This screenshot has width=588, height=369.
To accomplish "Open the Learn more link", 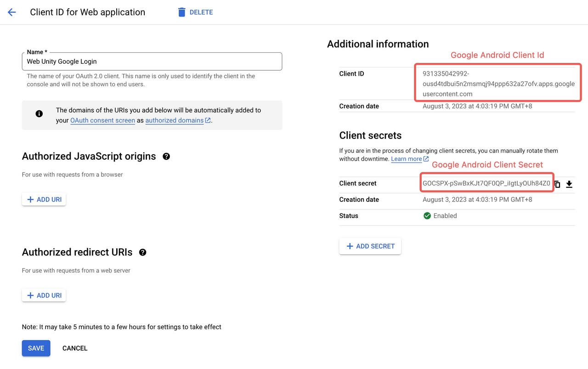I will click(x=410, y=159).
